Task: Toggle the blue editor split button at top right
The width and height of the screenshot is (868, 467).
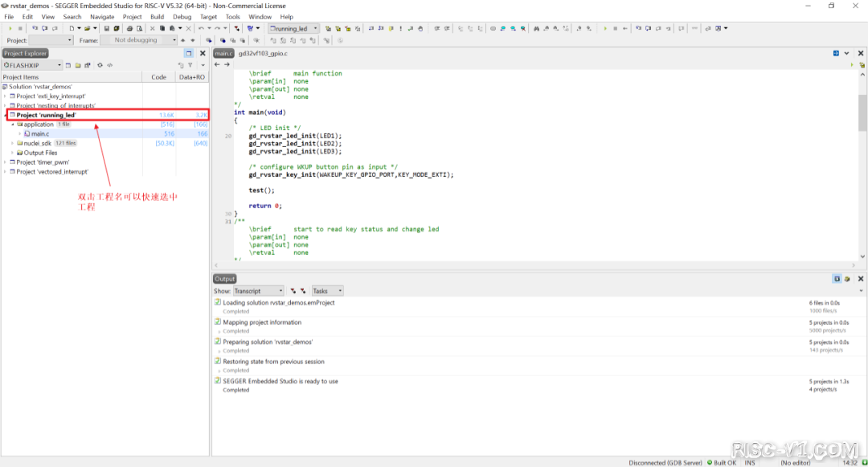Action: [836, 53]
